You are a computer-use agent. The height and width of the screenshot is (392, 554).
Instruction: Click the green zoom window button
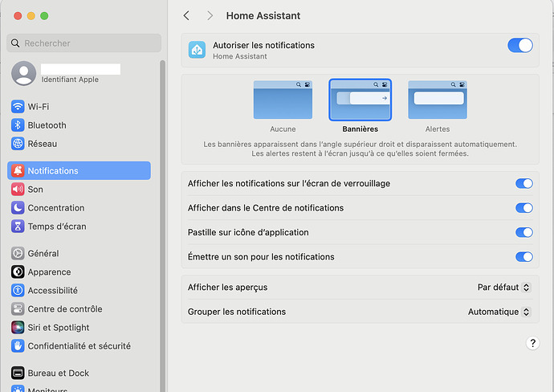point(44,16)
